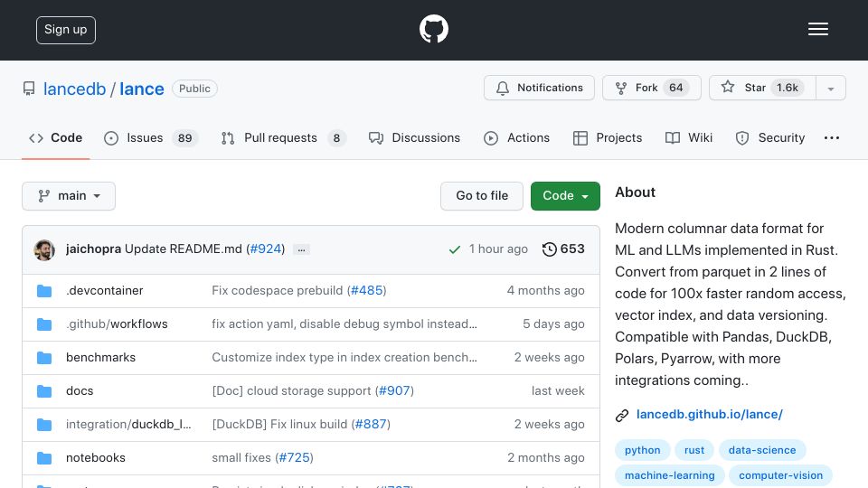
Task: Open pull request #924 link
Action: point(266,249)
